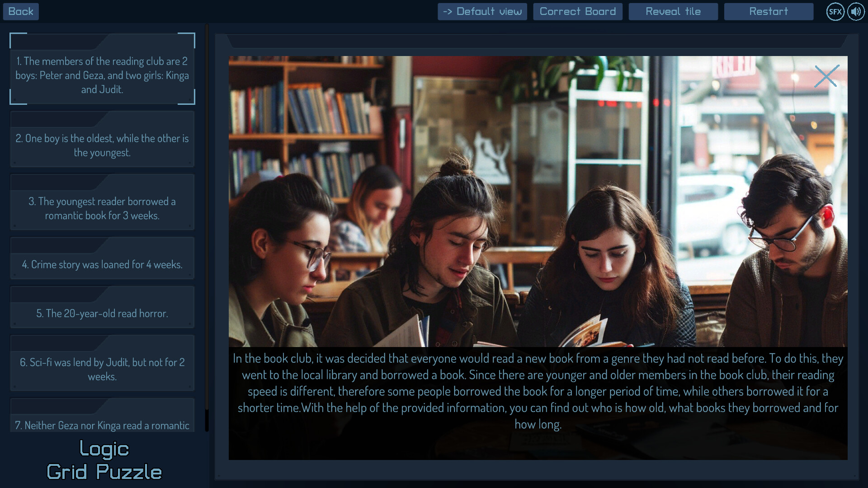Mute the game volume speaker icon
The width and height of the screenshot is (868, 488).
[x=855, y=11]
